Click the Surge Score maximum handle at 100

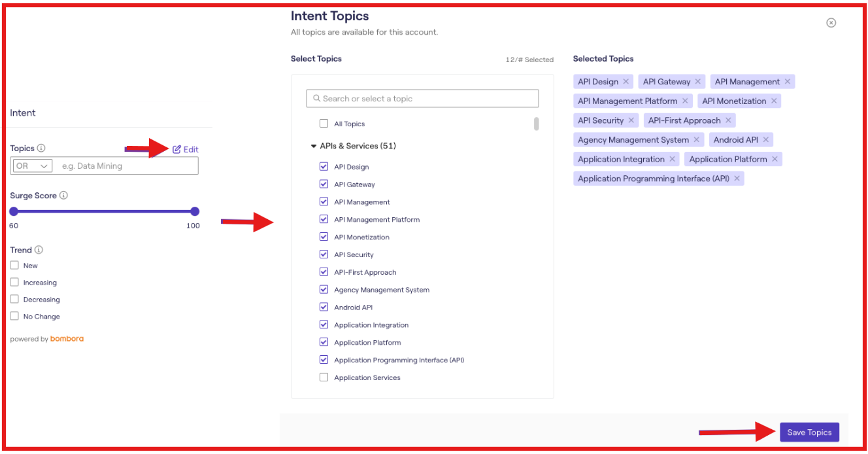195,211
